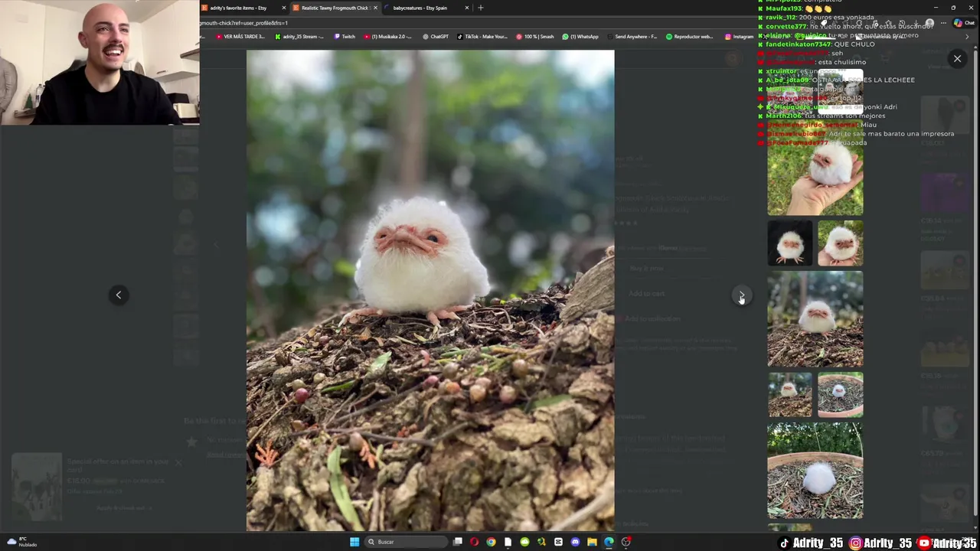
Task: Open the weather widget showing "Nublado"
Action: click(x=21, y=542)
